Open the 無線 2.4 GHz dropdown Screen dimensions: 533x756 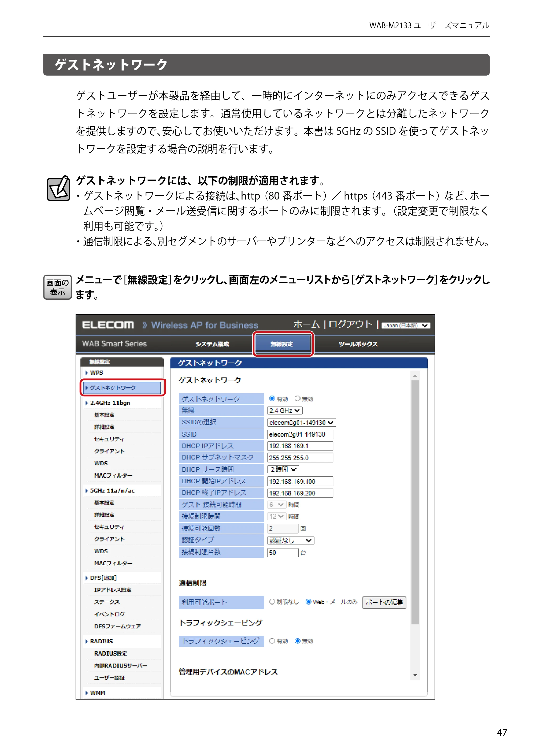pyautogui.click(x=284, y=410)
